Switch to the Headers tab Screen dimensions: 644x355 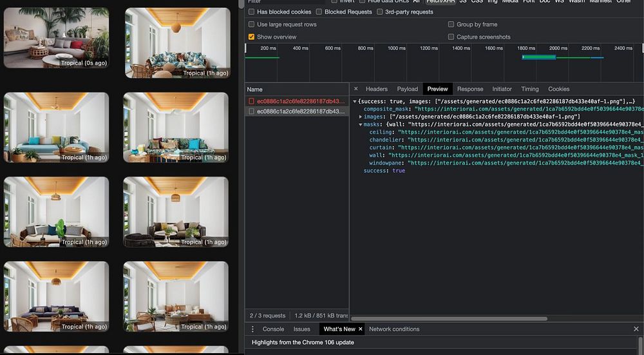(376, 89)
